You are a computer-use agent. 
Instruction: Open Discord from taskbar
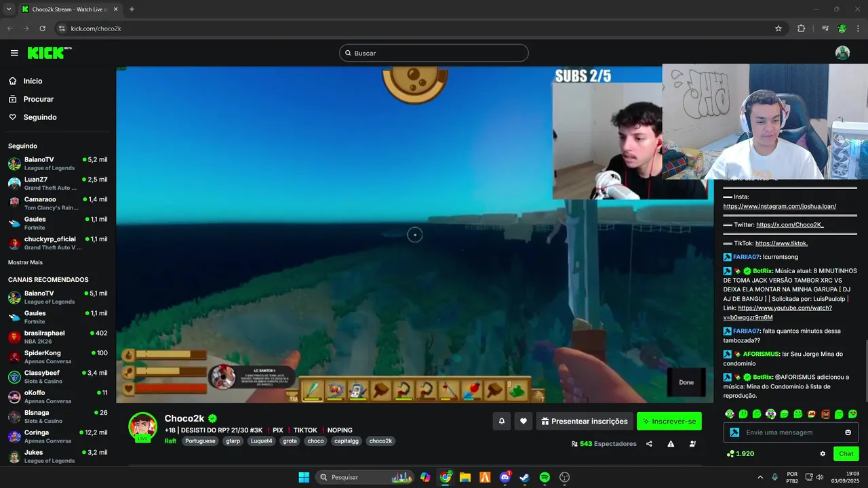(505, 477)
